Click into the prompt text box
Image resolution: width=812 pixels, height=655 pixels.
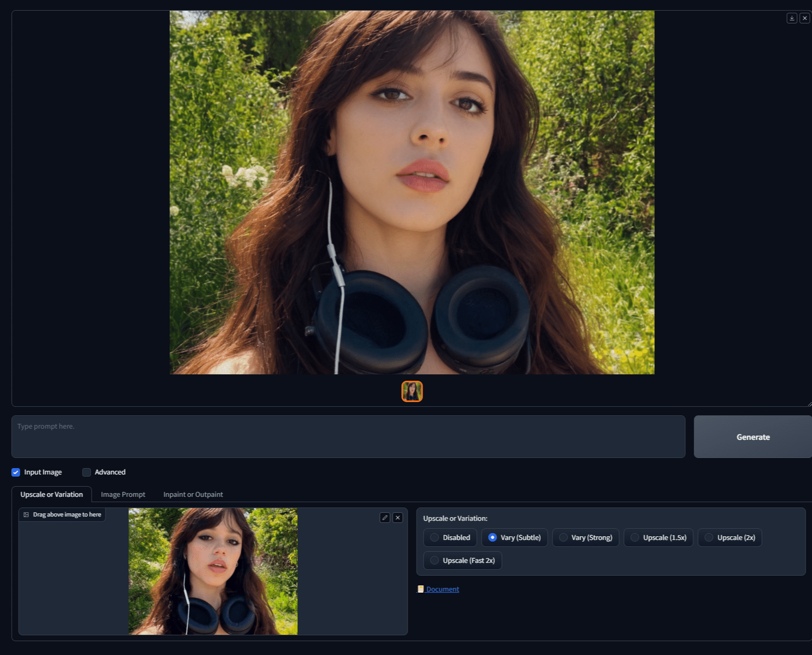348,436
